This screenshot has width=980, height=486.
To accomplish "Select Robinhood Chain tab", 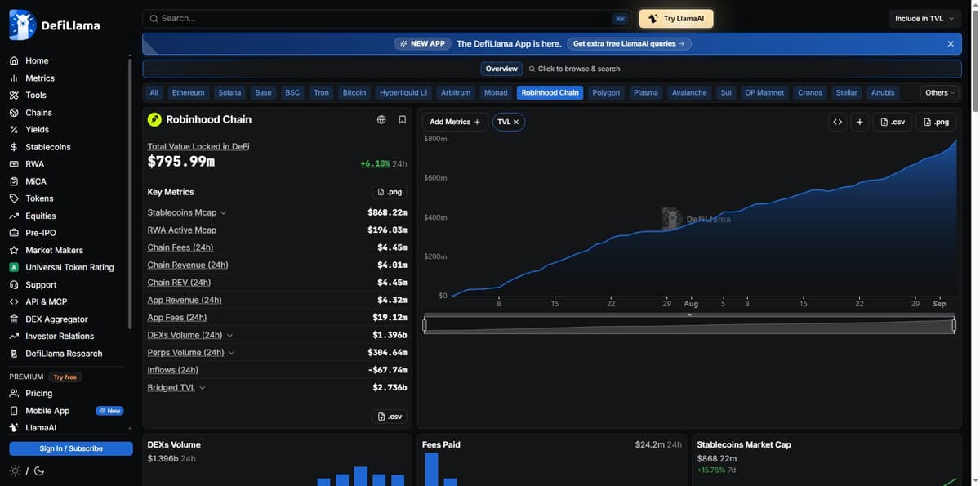I will pyautogui.click(x=550, y=92).
